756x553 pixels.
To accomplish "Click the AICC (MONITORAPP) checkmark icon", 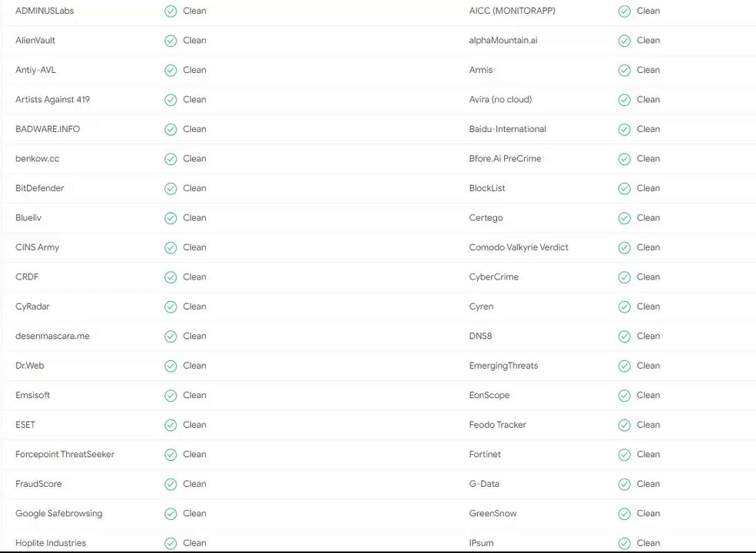I will click(x=625, y=11).
